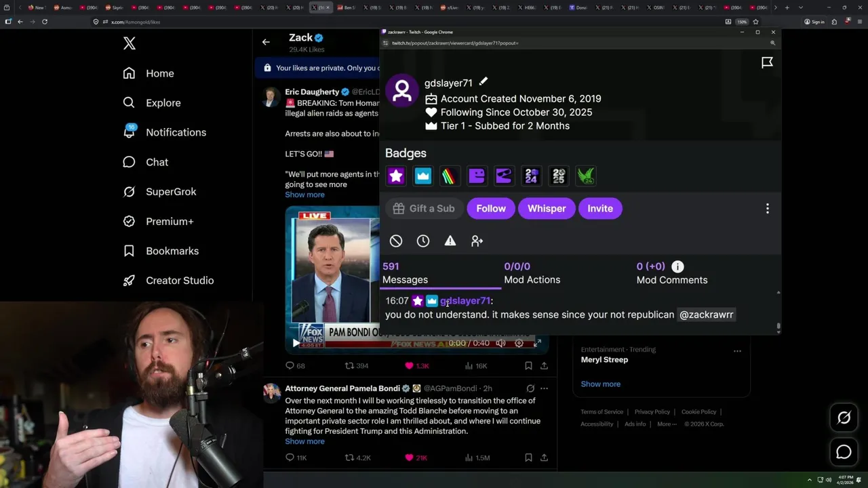
Task: Open gdslayer71 username in chat message
Action: click(465, 301)
